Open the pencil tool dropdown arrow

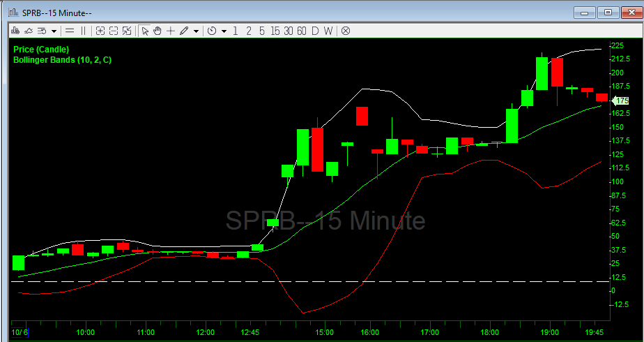tap(196, 31)
